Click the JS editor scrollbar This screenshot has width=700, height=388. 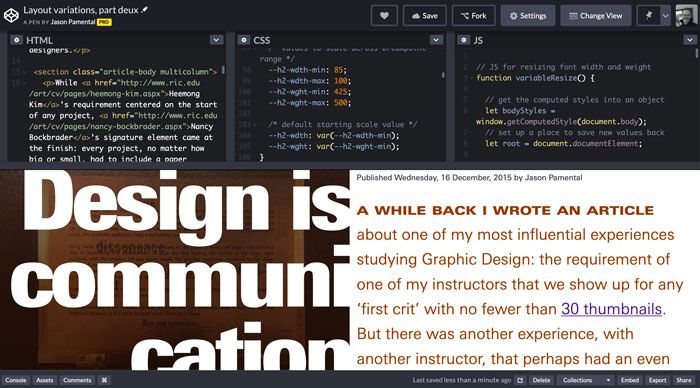click(x=696, y=53)
